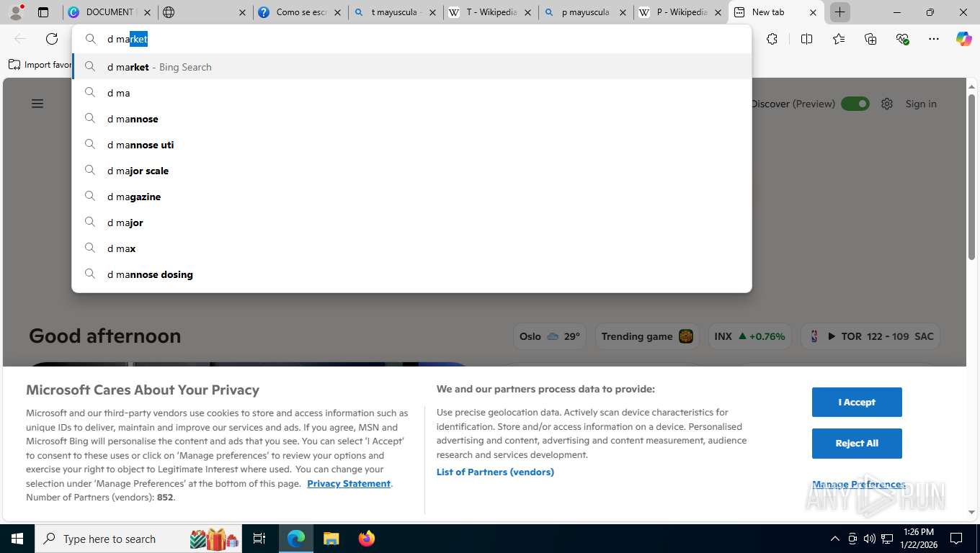Open Settings and more ellipsis menu

934,39
